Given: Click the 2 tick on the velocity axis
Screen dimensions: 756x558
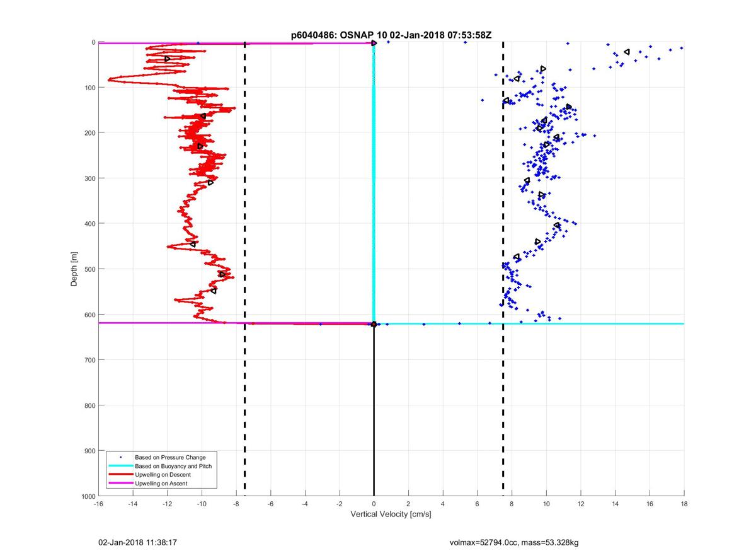Looking at the screenshot, I should click(x=408, y=504).
